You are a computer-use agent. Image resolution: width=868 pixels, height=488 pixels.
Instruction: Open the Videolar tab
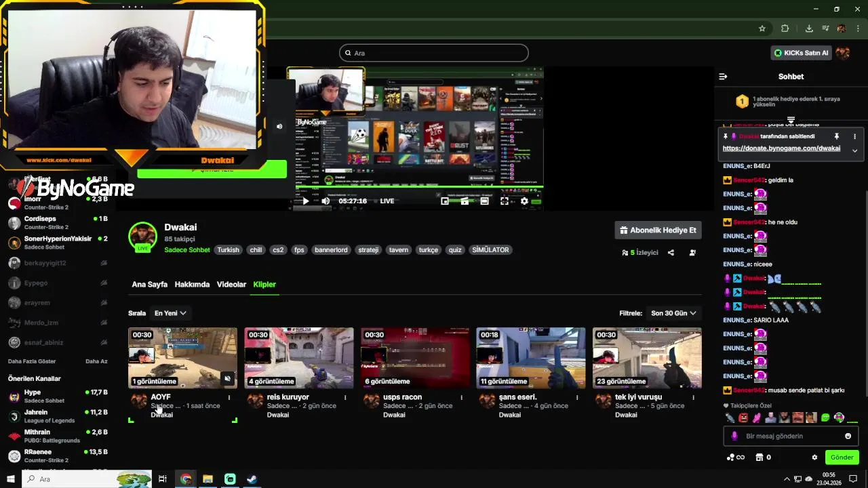pos(231,285)
